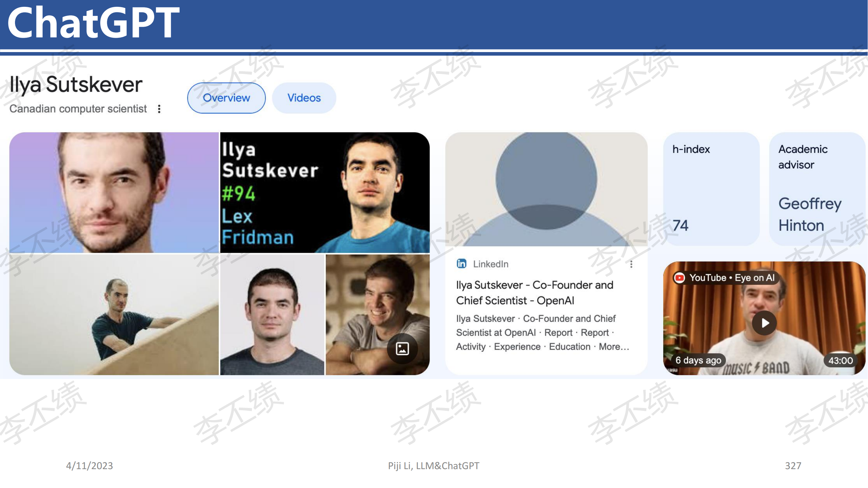Switch to the Videos tab
The height and width of the screenshot is (488, 868).
[x=304, y=98]
